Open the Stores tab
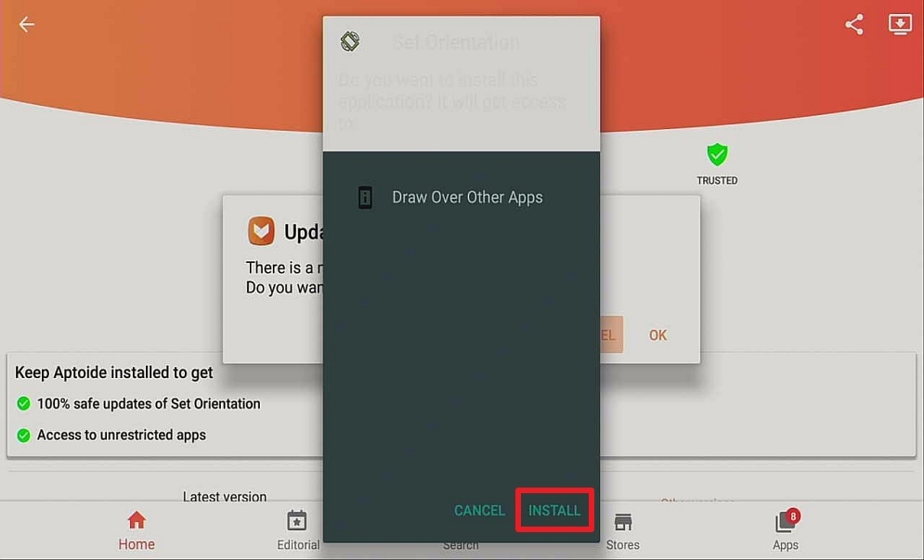The image size is (924, 560). tap(623, 531)
